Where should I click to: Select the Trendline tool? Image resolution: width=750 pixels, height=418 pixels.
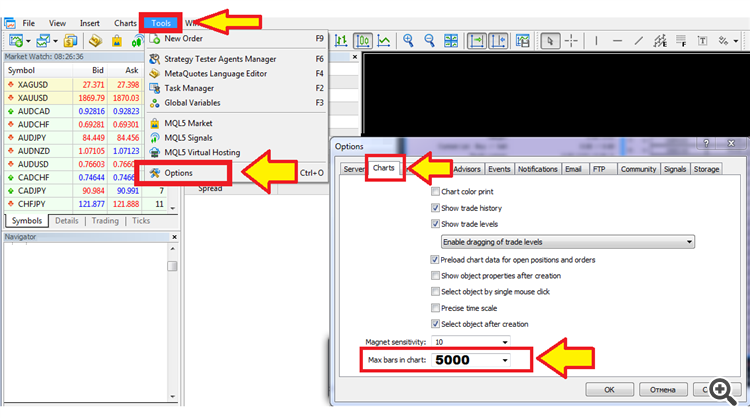(x=639, y=41)
